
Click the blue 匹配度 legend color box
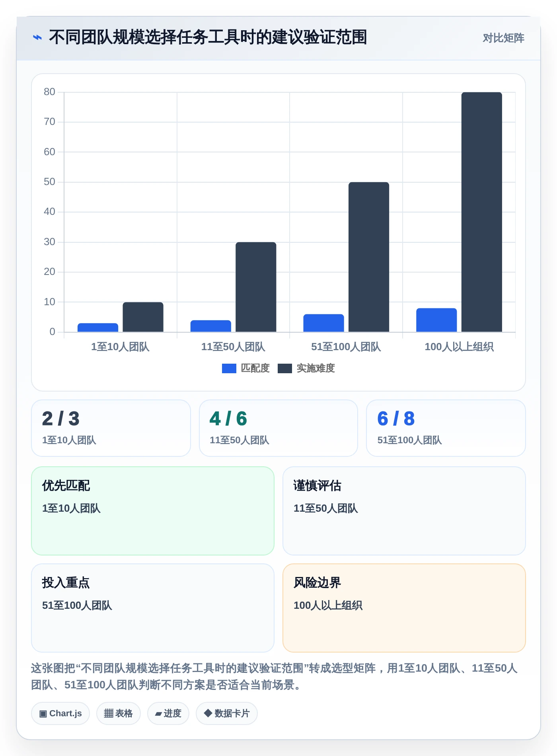pyautogui.click(x=229, y=368)
